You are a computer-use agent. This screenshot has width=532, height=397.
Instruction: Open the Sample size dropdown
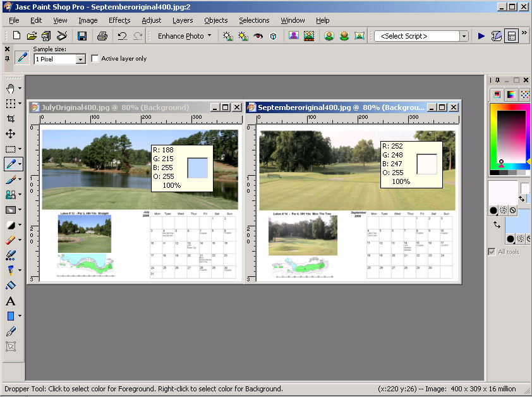click(x=80, y=59)
